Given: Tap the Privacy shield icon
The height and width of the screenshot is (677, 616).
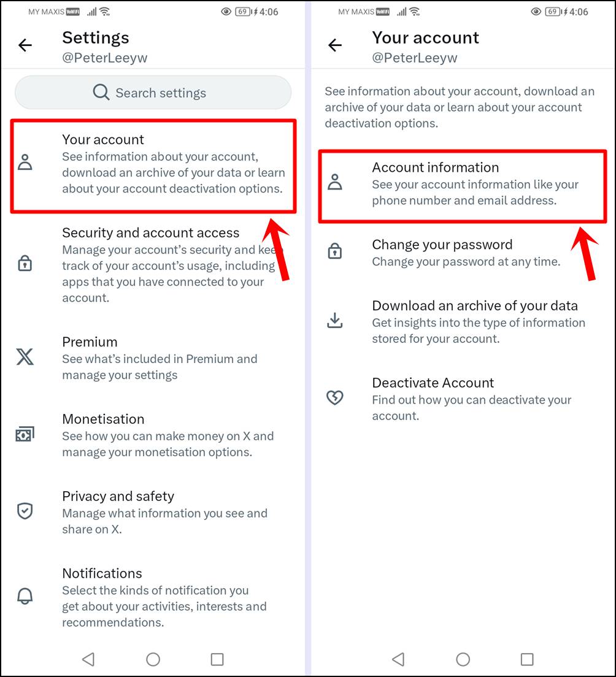Looking at the screenshot, I should tap(25, 511).
